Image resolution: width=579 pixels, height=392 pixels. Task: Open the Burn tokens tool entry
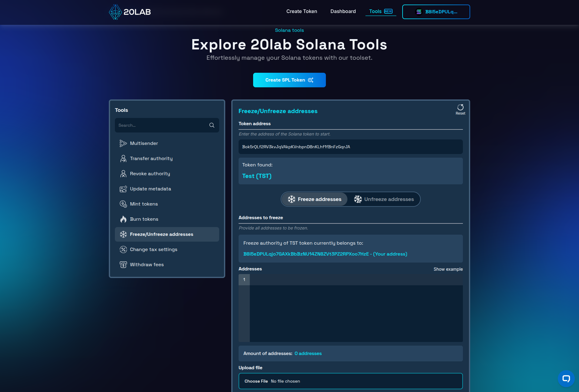(167, 219)
